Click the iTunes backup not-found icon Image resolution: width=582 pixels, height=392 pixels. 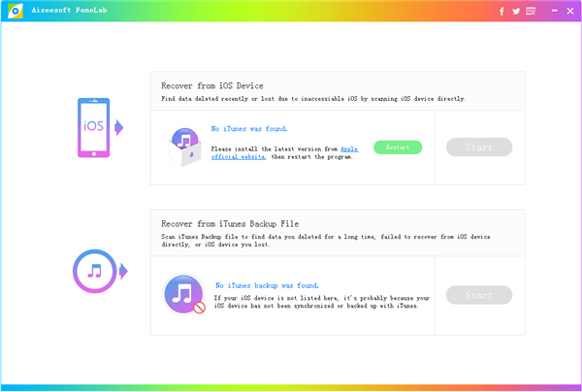pos(184,294)
